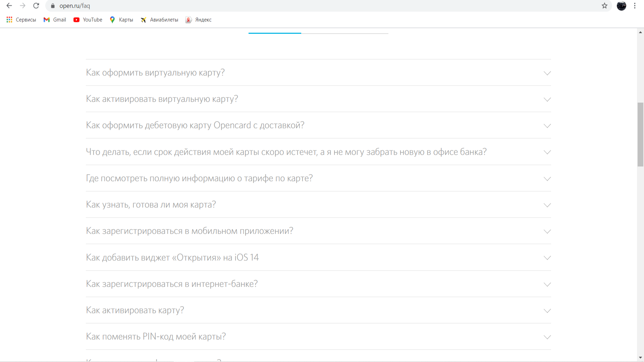Bookmark this page with the star icon
The image size is (644, 362).
pyautogui.click(x=604, y=6)
